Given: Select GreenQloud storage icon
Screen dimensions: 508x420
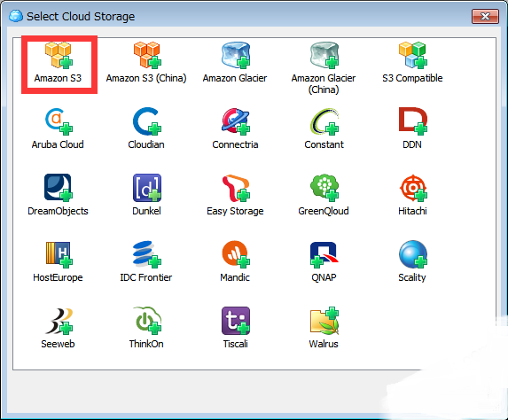Looking at the screenshot, I should tap(324, 188).
